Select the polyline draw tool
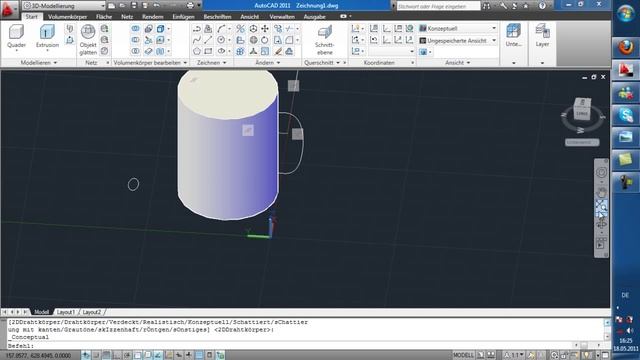Screen dimensions: 640x360 197,29
